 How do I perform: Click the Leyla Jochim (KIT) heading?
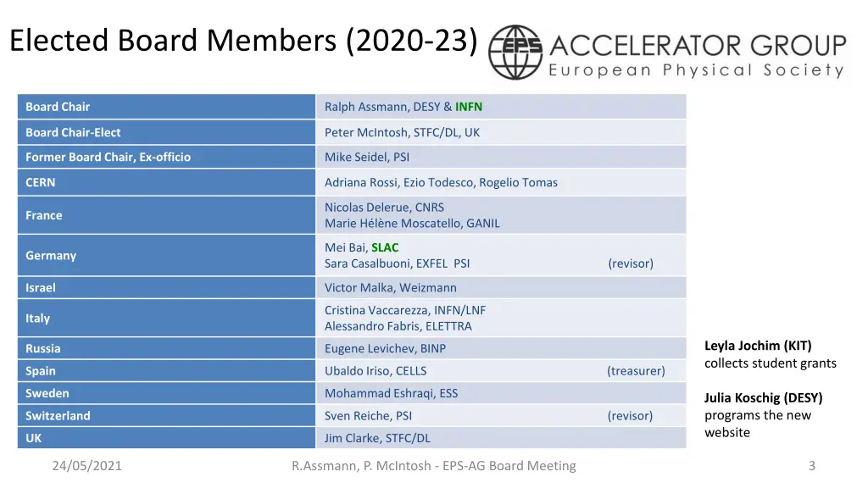pyautogui.click(x=758, y=346)
